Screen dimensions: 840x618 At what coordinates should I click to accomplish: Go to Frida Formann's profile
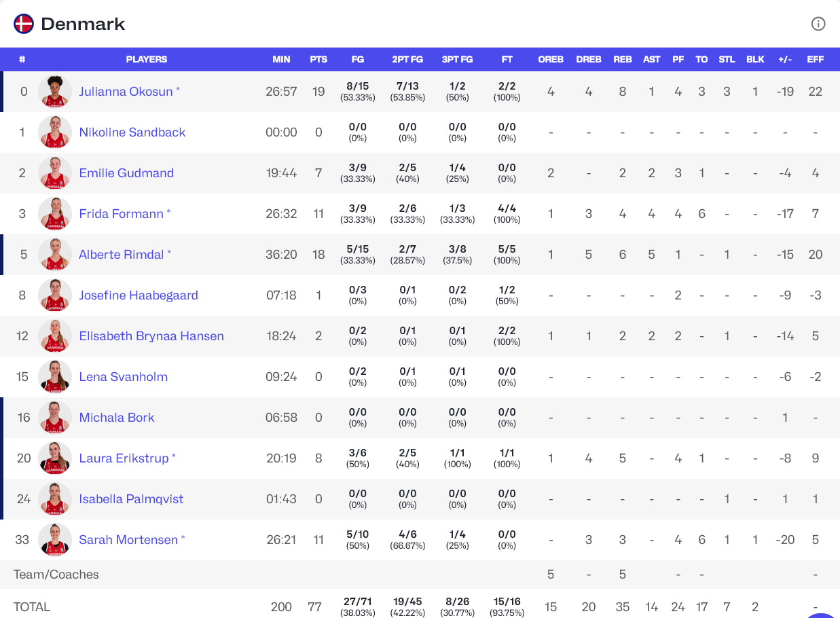[121, 214]
